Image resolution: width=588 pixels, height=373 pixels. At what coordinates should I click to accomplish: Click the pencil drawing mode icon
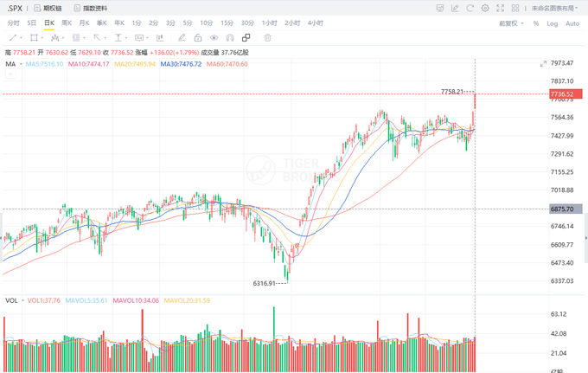click(x=182, y=37)
